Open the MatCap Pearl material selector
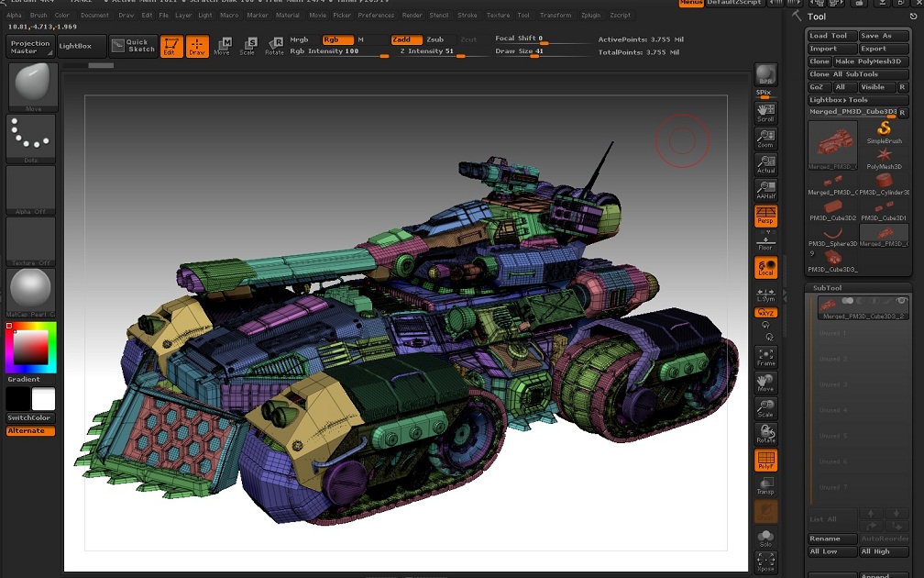 pyautogui.click(x=30, y=293)
